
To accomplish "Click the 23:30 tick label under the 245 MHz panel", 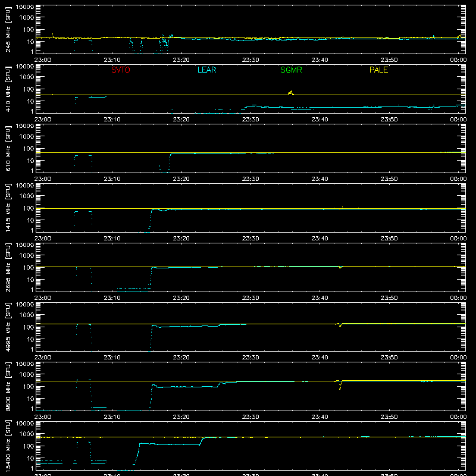I will (250, 60).
